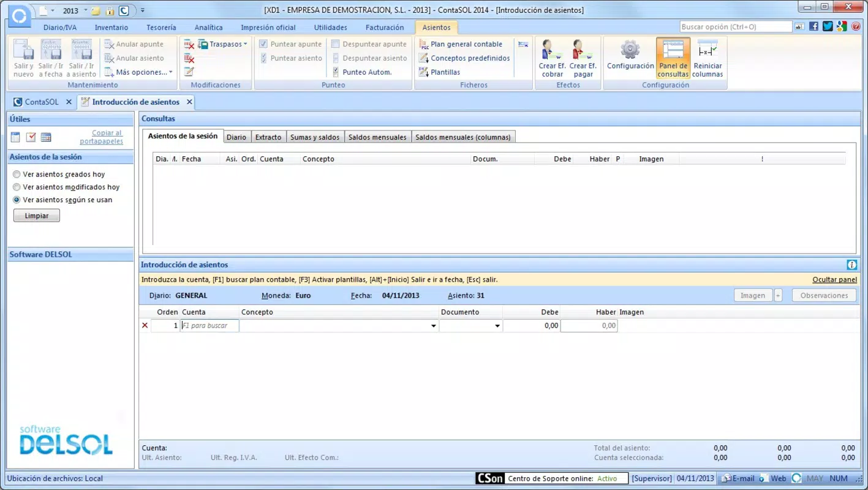Image resolution: width=868 pixels, height=490 pixels.
Task: Click the edit notepad icon in Modificaciones
Action: (x=189, y=72)
